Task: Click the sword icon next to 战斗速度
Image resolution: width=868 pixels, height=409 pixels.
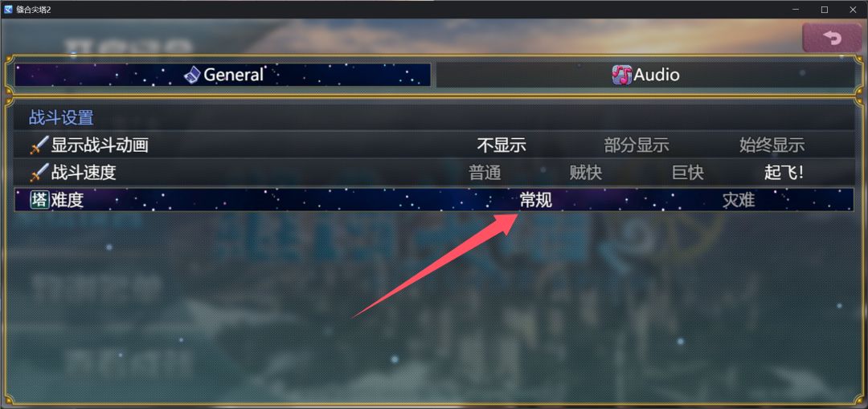Action: coord(39,173)
